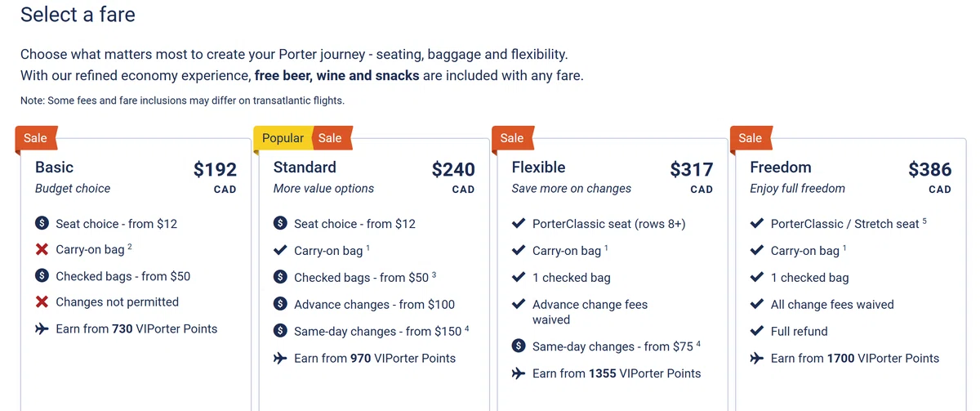Click the airplane icon for 730 VIPorter Points
Image resolution: width=980 pixels, height=411 pixels.
[42, 328]
